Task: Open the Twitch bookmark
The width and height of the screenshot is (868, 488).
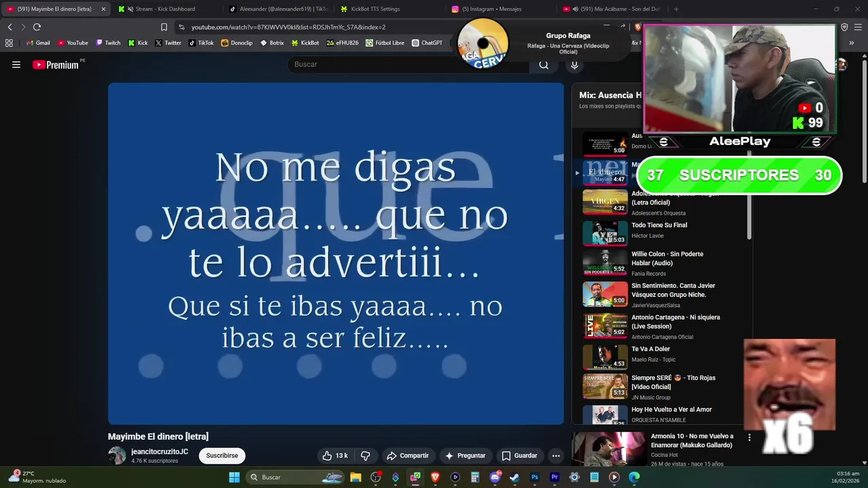Action: pos(108,43)
